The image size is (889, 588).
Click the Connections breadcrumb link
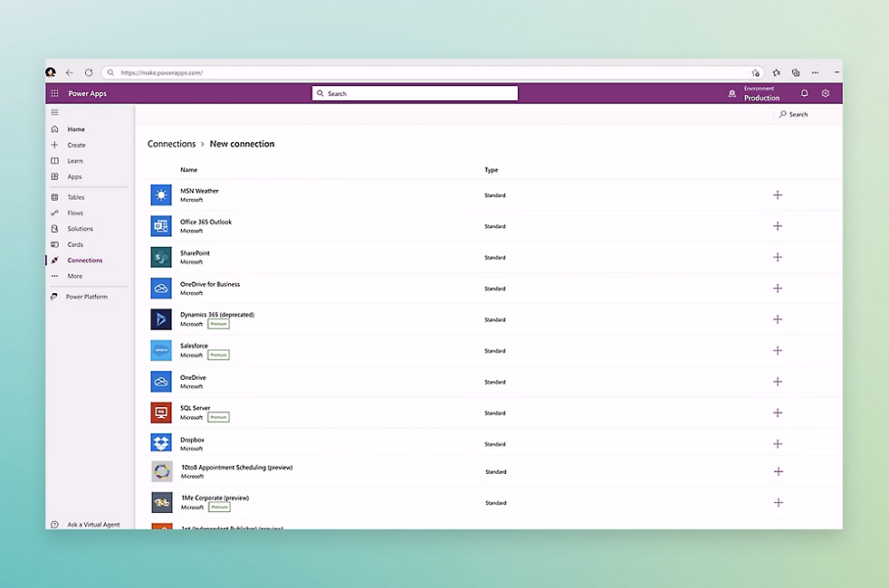tap(171, 144)
